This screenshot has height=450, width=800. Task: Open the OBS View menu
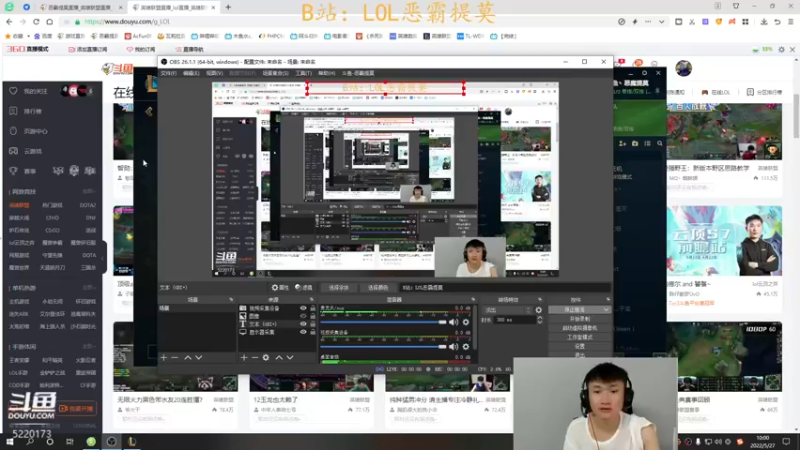[214, 73]
